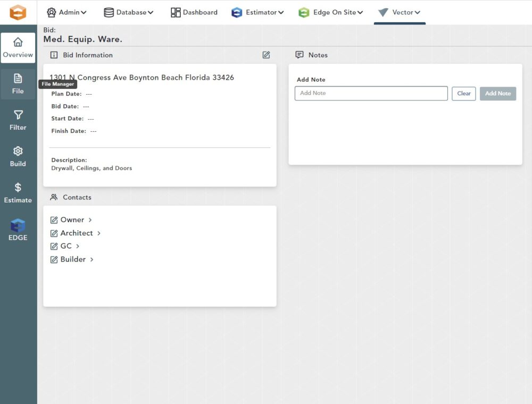Open the Dashboard menu item

(x=194, y=13)
